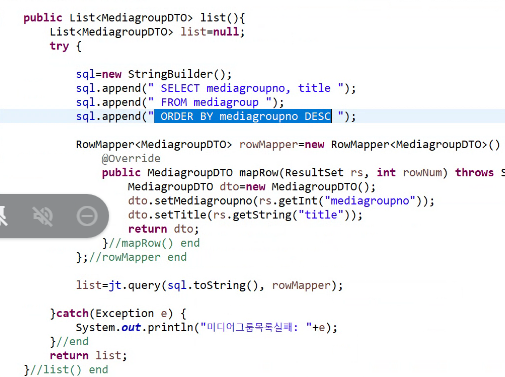505x377 pixels.
Task: Click the FROM mediagroup string literal
Action: [x=213, y=102]
